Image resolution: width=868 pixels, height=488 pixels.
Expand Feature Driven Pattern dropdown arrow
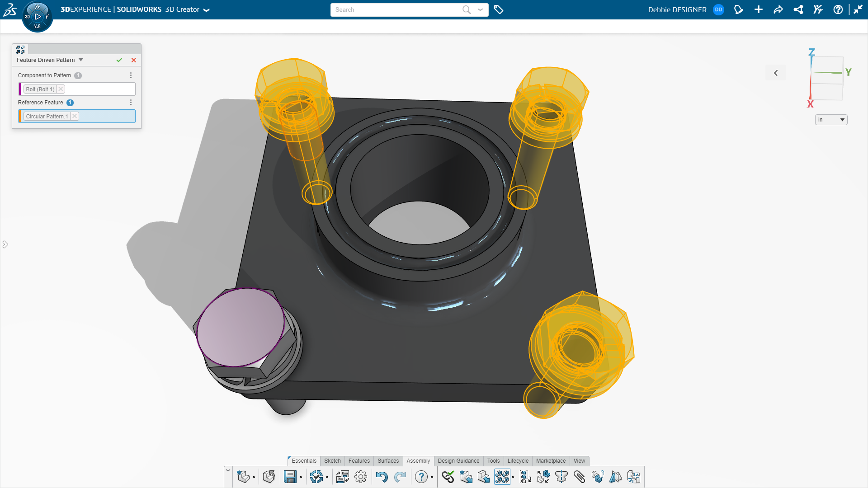[81, 60]
